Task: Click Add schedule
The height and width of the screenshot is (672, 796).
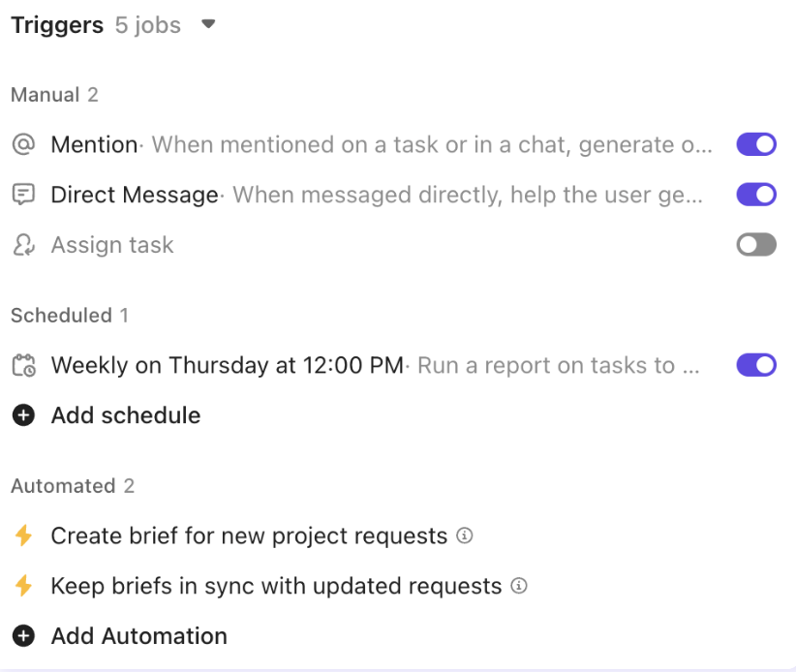Action: click(x=126, y=415)
